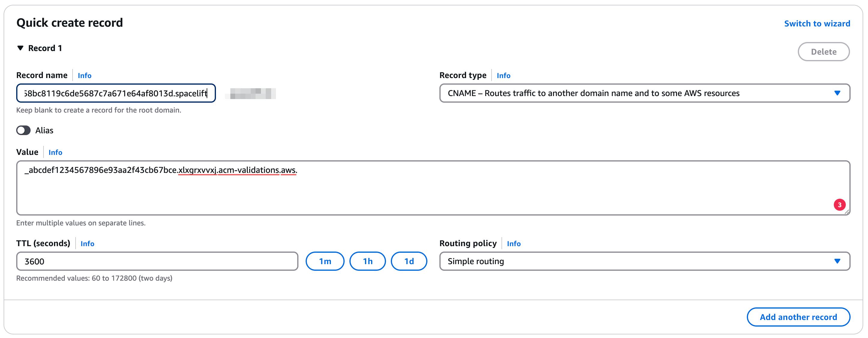Set TTL with the 1m button
Screen dimensions: 868x338
click(x=325, y=261)
